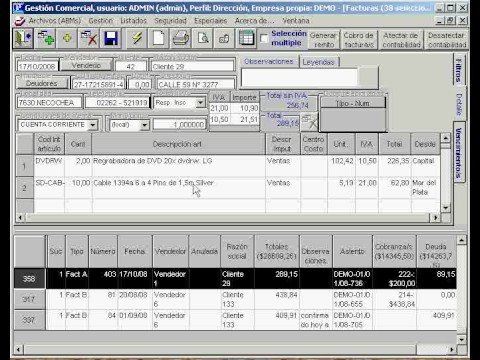
Task: Switch to the Observaciones tab
Action: pyautogui.click(x=269, y=62)
